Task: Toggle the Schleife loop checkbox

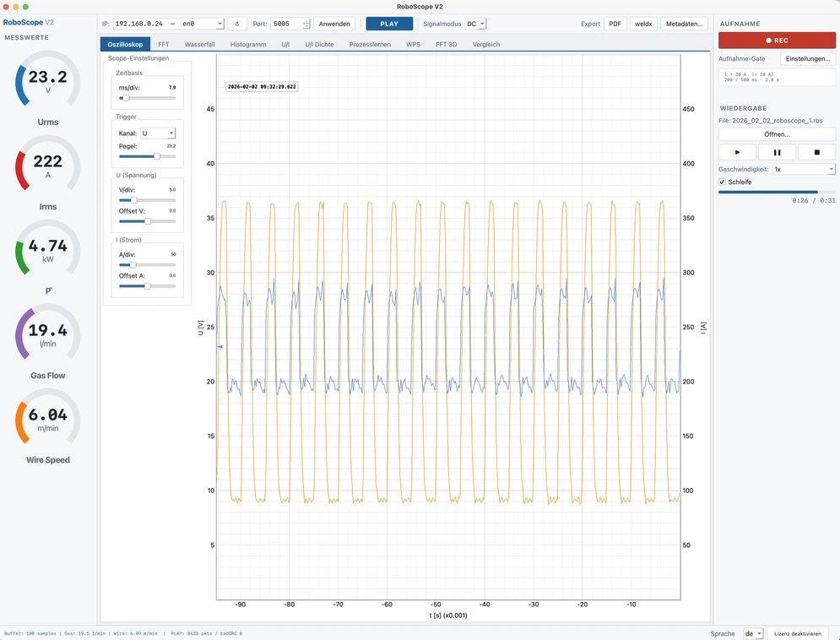Action: click(722, 182)
